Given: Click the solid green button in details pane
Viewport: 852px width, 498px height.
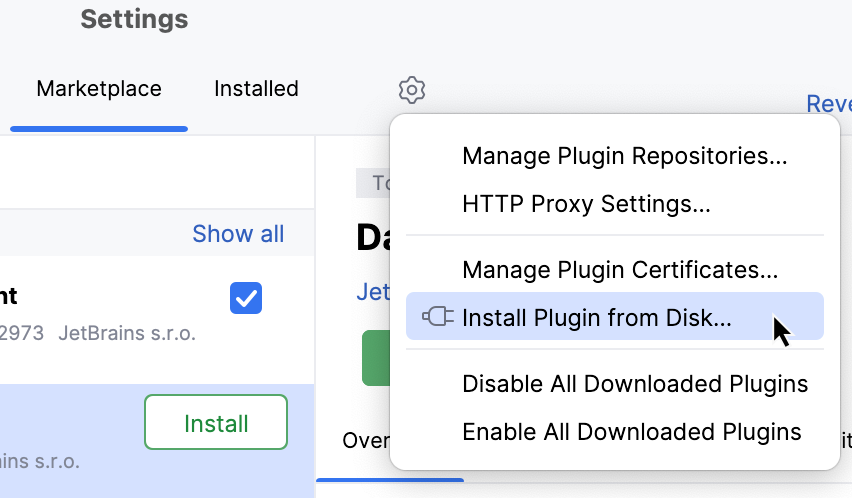Looking at the screenshot, I should (x=375, y=358).
